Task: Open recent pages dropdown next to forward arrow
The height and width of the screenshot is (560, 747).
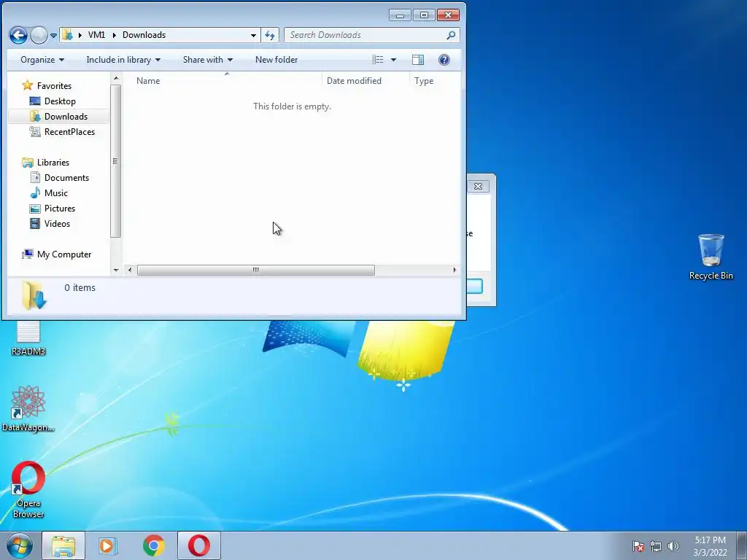Action: [x=53, y=35]
